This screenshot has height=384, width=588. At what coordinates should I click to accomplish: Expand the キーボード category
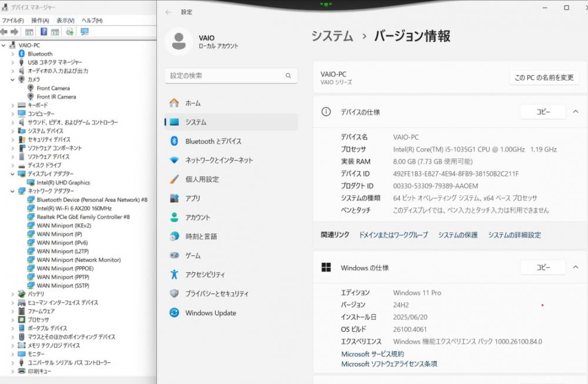tap(12, 105)
